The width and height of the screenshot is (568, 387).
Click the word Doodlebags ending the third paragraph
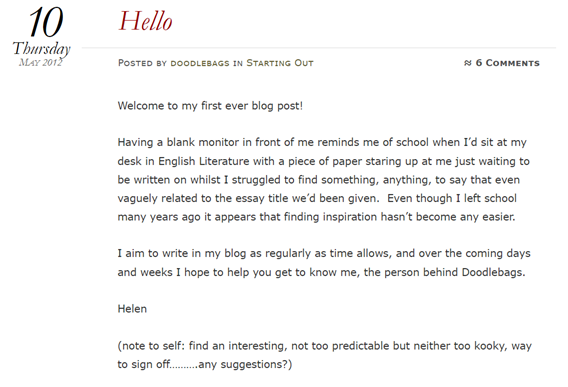(493, 272)
